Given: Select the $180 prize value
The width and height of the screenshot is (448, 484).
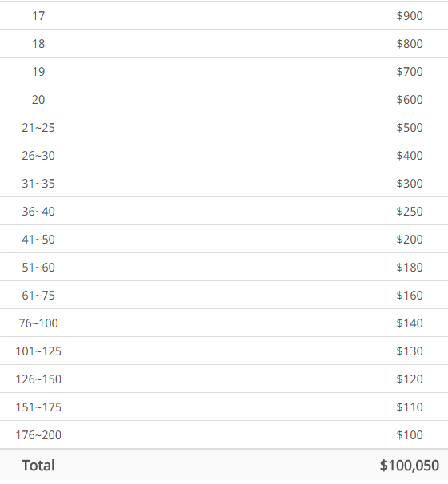Looking at the screenshot, I should click(x=410, y=267).
